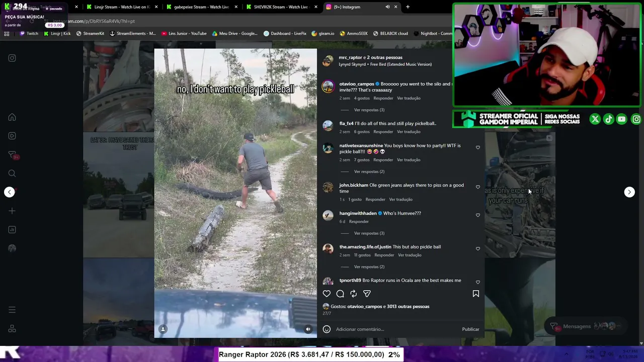Screen dimensions: 644x362
Task: Open the BELABOX cloud bookmark
Action: tap(390, 34)
